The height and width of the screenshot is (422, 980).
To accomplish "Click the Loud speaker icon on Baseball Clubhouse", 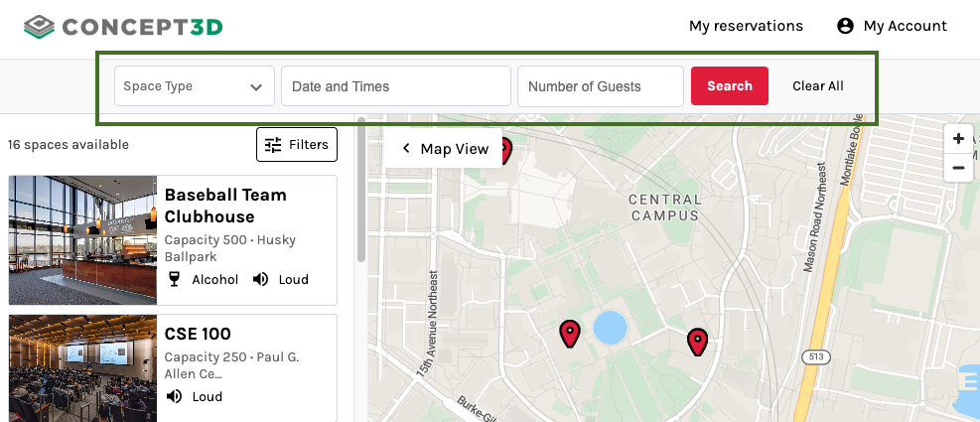I will (261, 279).
